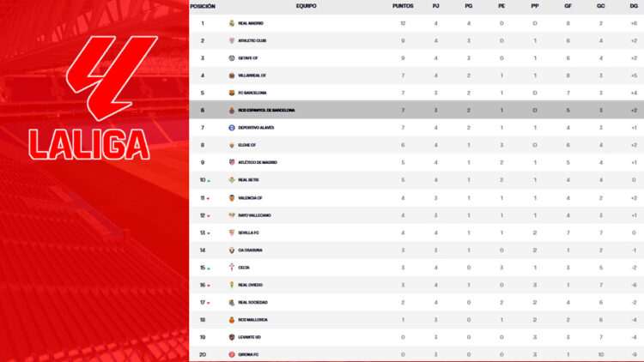Click the Athletic Club crest
The image size is (644, 362).
pyautogui.click(x=231, y=40)
